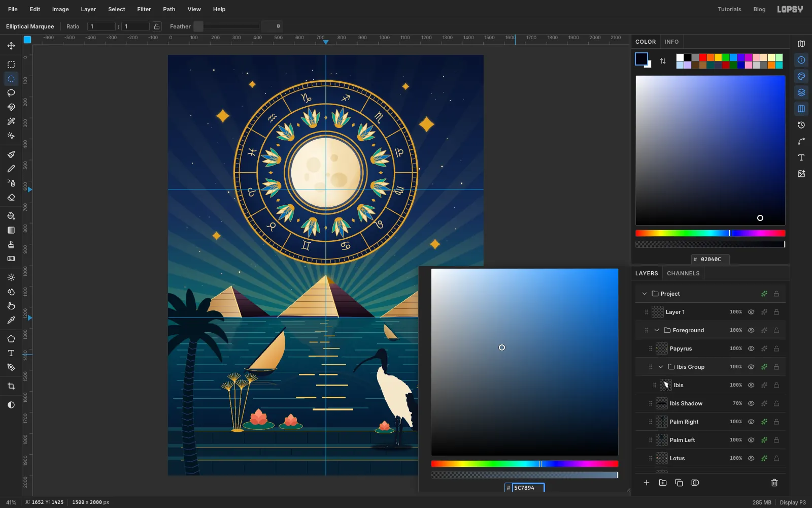812x508 pixels.
Task: Select the Eraser tool
Action: point(11,197)
